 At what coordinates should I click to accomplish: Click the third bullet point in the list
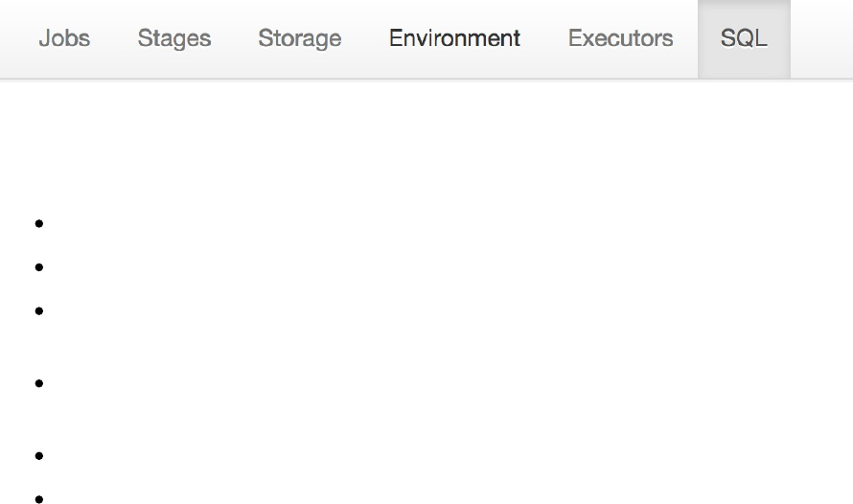39,310
